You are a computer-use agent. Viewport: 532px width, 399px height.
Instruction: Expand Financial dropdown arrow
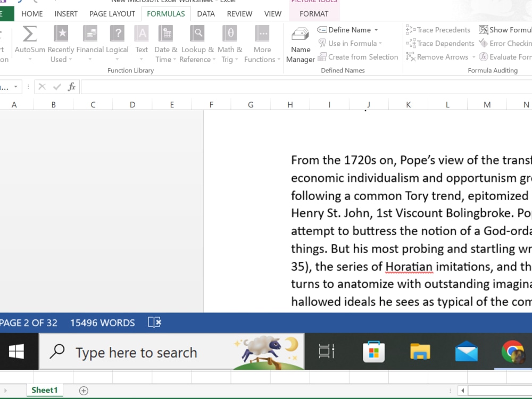[x=90, y=60]
